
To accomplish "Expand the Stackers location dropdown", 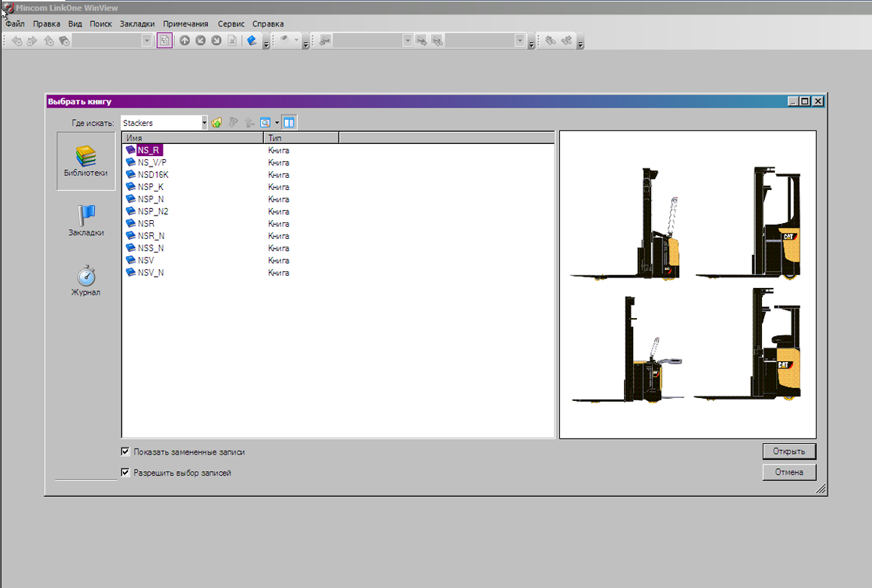I will [x=203, y=123].
